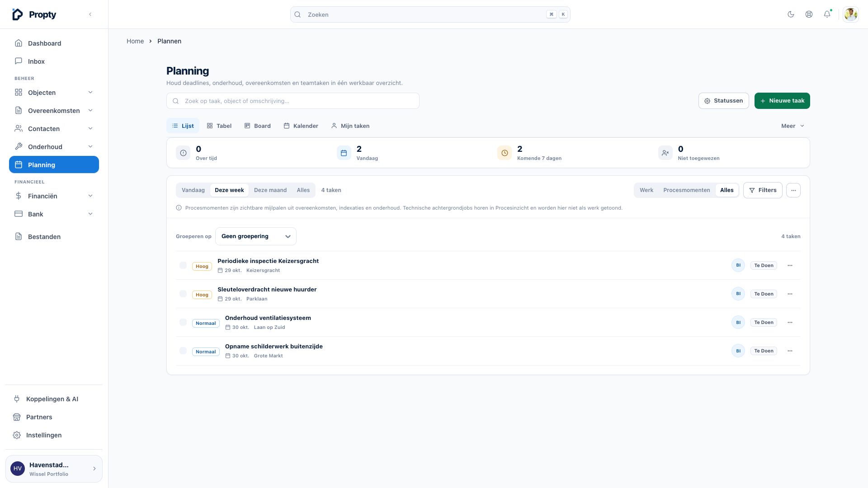Image resolution: width=868 pixels, height=488 pixels.
Task: Go to Home in the breadcrumb
Action: [x=135, y=41]
